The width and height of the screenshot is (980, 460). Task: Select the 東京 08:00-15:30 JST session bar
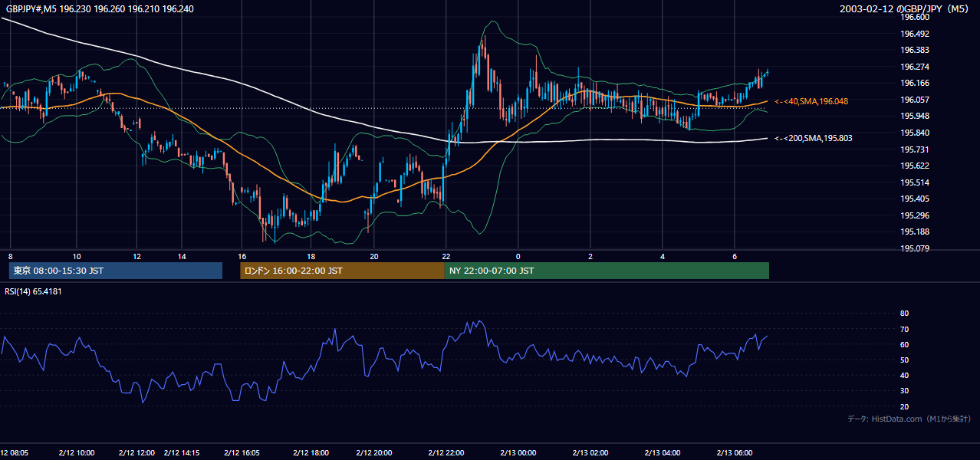click(x=116, y=271)
